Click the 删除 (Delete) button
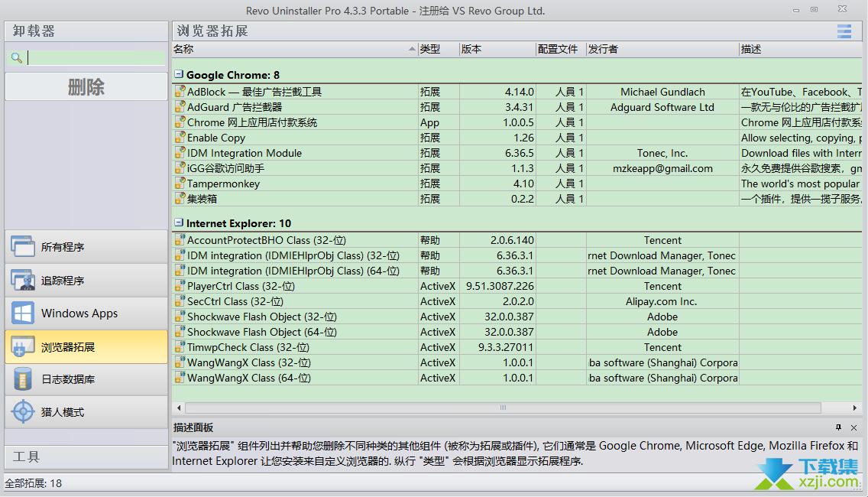The width and height of the screenshot is (868, 497). click(x=86, y=87)
